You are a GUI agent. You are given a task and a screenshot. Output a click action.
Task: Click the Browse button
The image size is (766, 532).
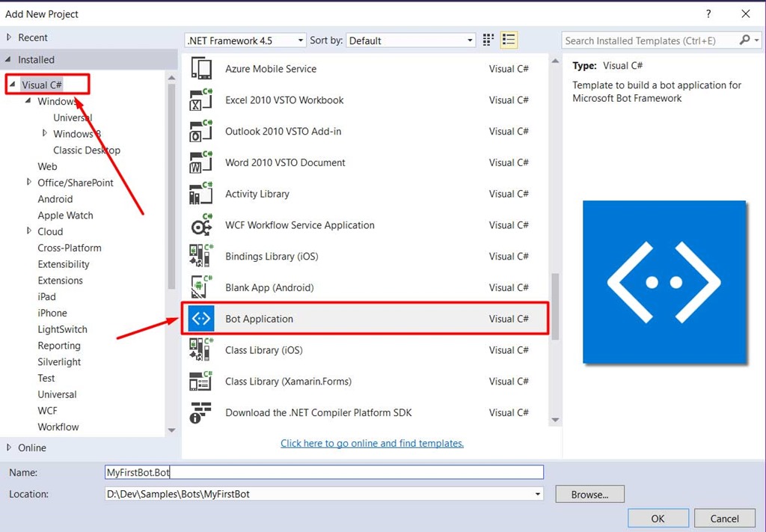pyautogui.click(x=589, y=494)
